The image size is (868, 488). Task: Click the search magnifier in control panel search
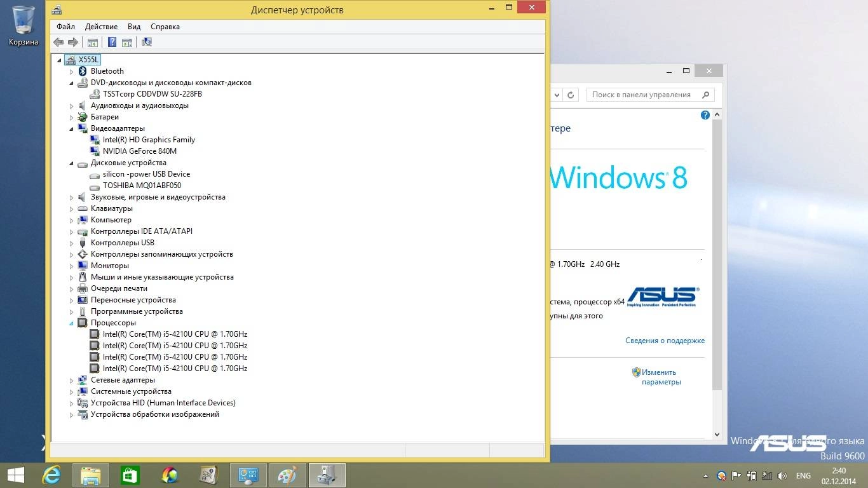point(705,95)
